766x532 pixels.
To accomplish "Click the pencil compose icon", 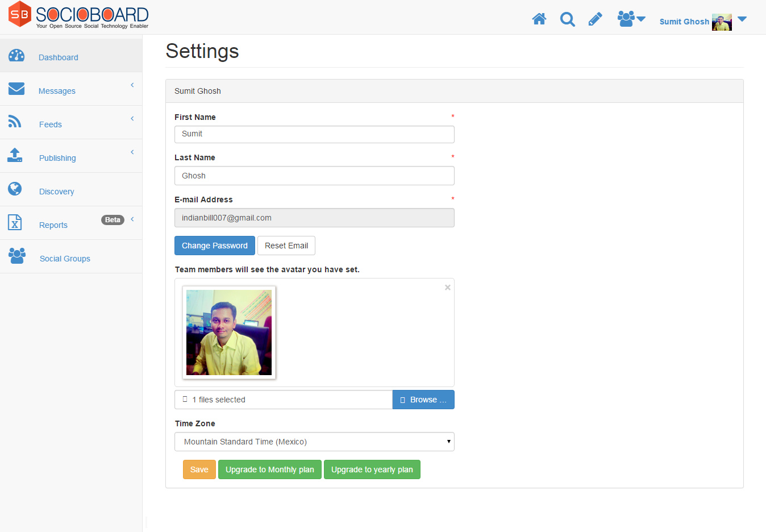I will pos(595,19).
